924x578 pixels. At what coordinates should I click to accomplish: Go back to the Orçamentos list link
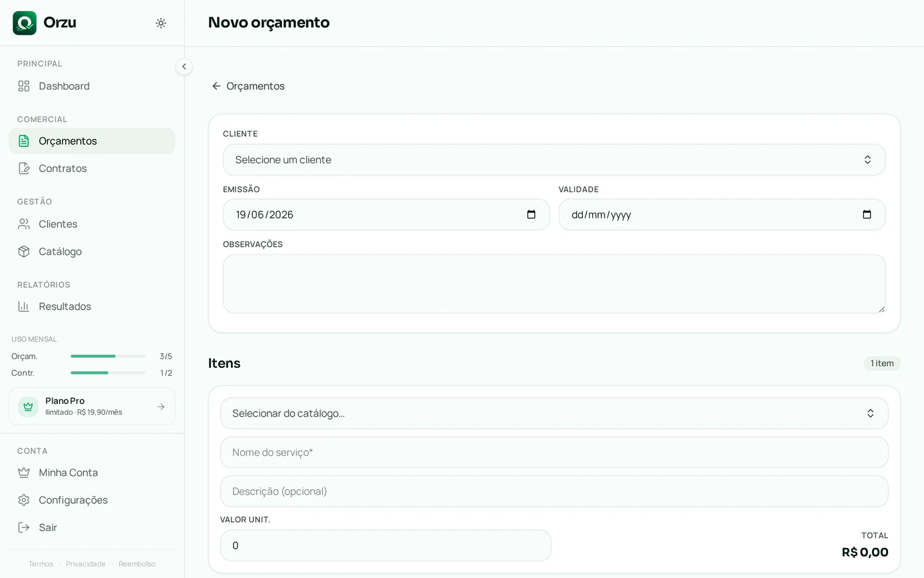(248, 86)
